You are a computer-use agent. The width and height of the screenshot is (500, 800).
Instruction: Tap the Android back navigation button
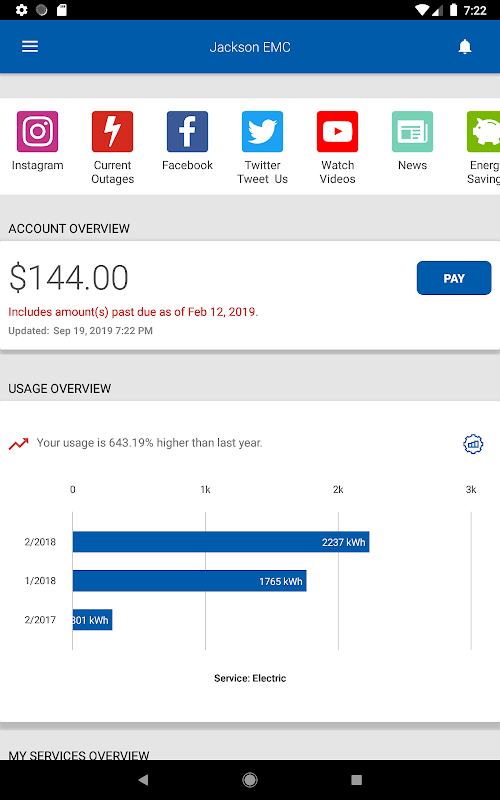[143, 780]
